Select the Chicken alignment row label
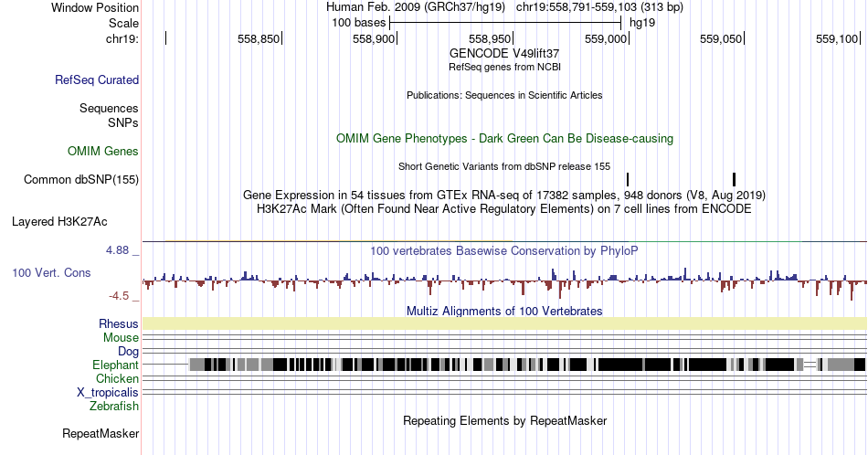The width and height of the screenshot is (868, 455). point(117,378)
